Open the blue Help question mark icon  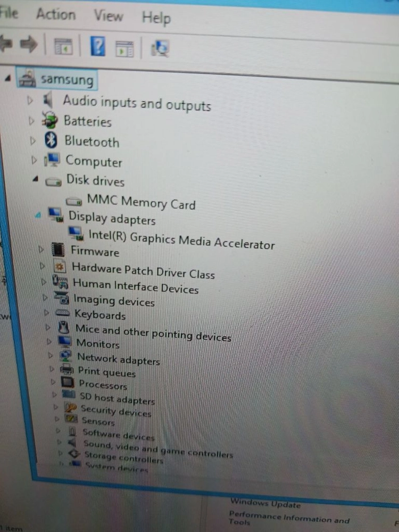(98, 46)
